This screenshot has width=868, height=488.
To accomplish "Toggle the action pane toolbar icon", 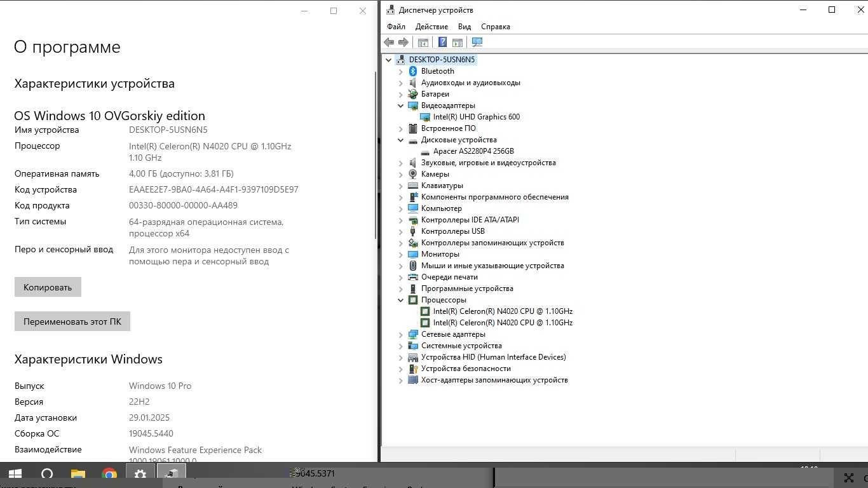I will (457, 42).
